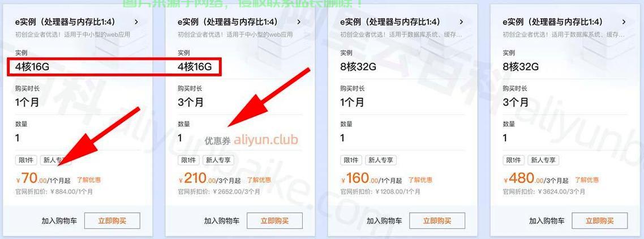
Task: Select the 限1件 tag on ¥160 card
Action: [x=351, y=160]
